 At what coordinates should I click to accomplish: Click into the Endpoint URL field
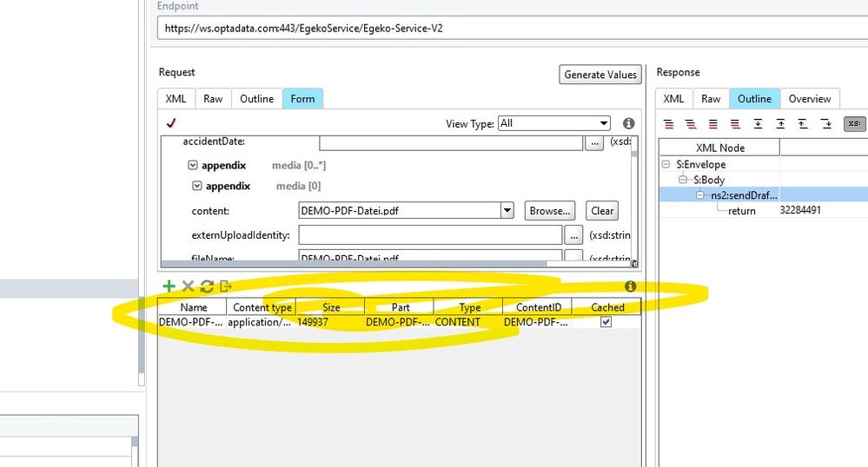point(512,29)
